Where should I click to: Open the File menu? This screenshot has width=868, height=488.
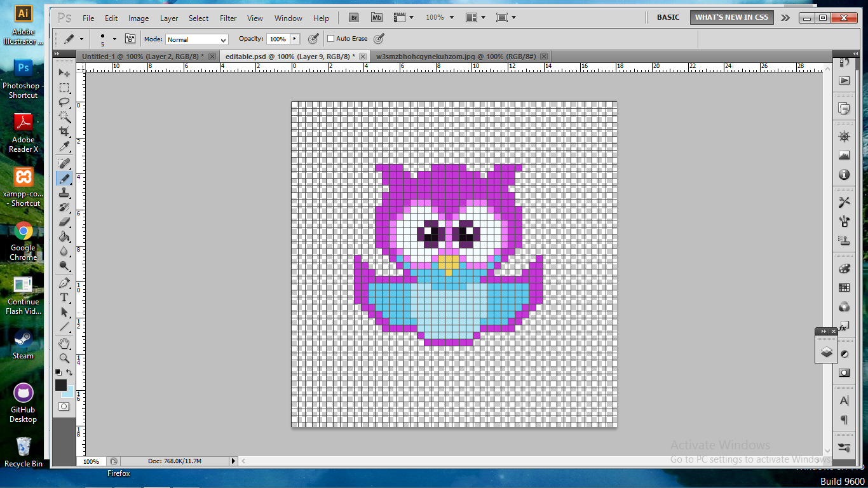pyautogui.click(x=88, y=18)
